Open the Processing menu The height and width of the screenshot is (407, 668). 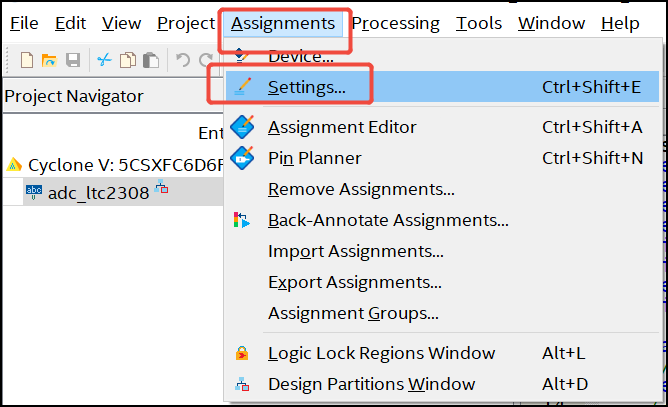tap(395, 23)
